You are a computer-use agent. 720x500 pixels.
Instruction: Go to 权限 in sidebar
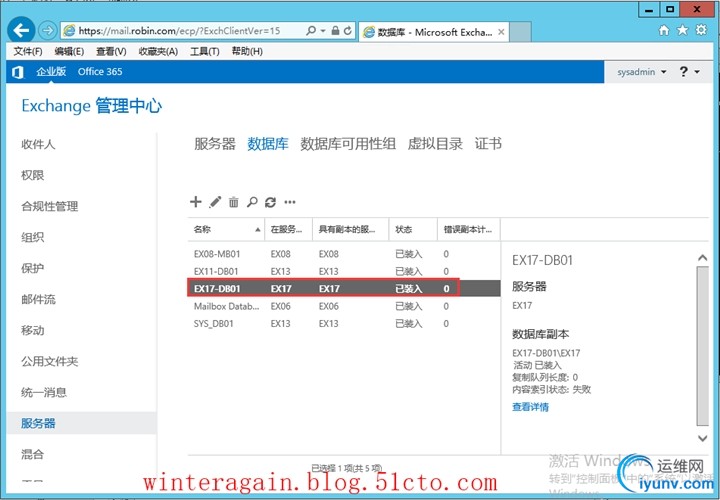pos(32,175)
